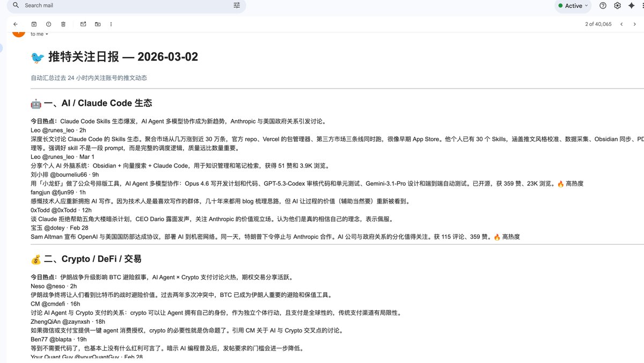The image size is (644, 363).
Task: Click the line starting '用「小龙虾」做了公众号排版工具'
Action: click(x=307, y=184)
